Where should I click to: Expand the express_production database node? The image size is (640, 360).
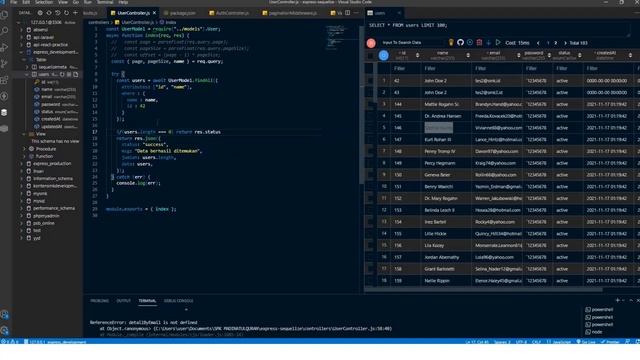[x=22, y=164]
